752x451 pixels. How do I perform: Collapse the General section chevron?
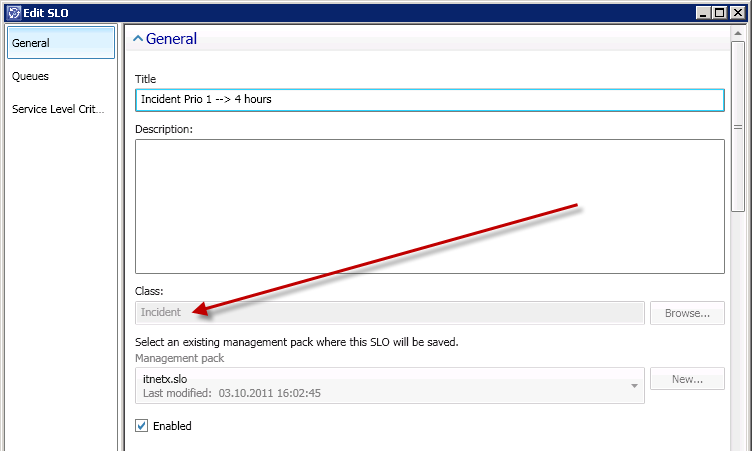[x=138, y=39]
